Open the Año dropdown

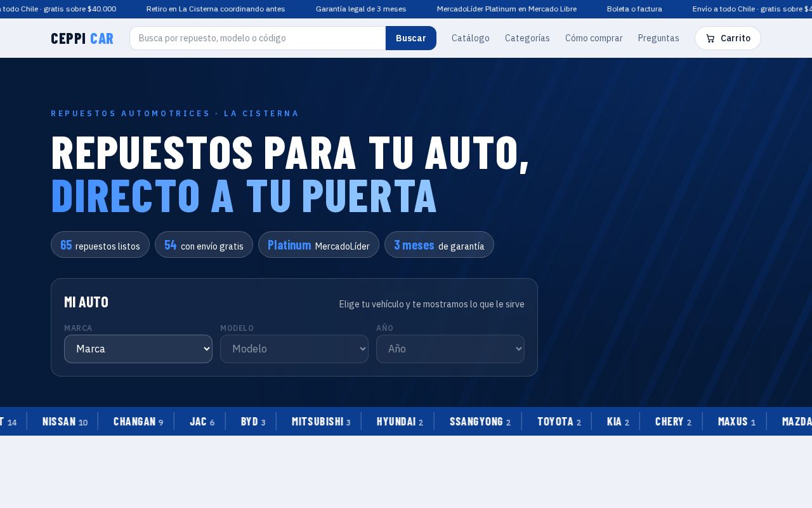pos(450,349)
